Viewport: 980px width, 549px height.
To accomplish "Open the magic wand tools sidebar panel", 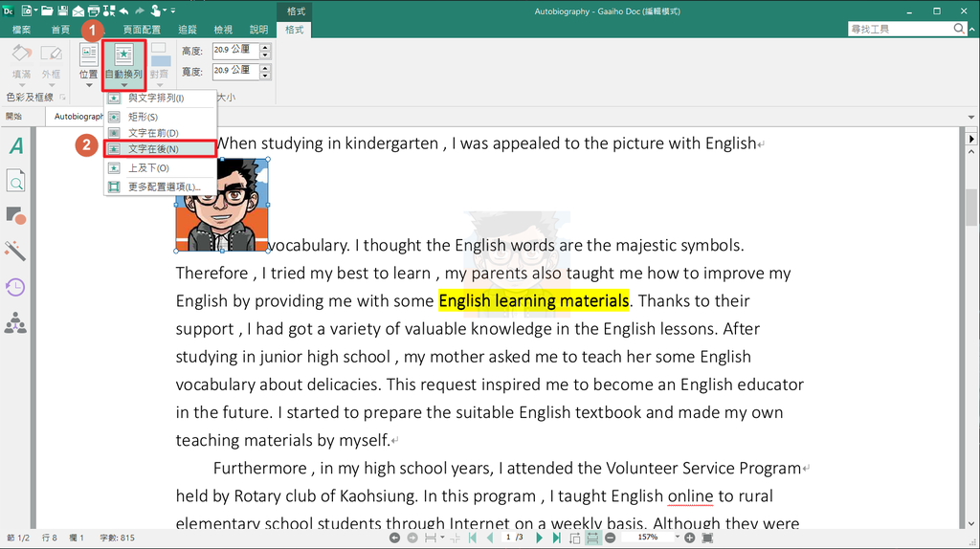I will (x=15, y=251).
